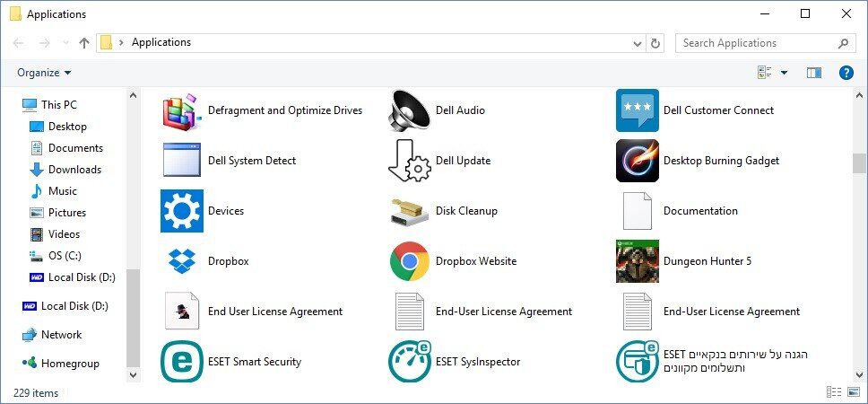The image size is (868, 404).
Task: Click the Applications address bar path
Action: pos(161,42)
